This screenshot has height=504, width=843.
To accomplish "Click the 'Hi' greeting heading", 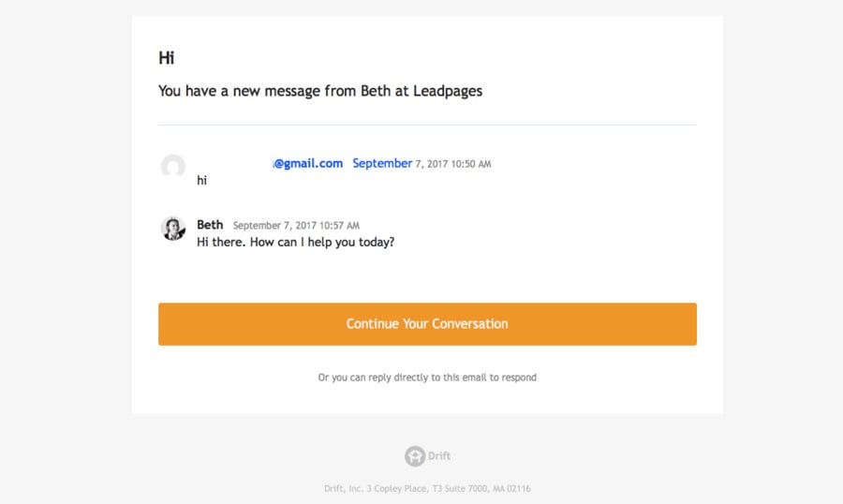I will pyautogui.click(x=167, y=58).
